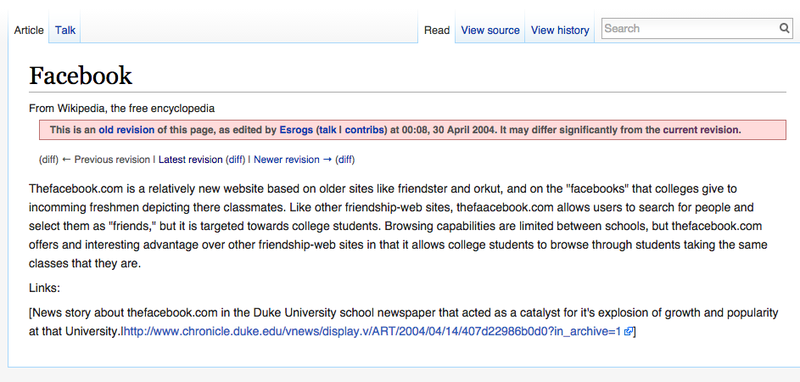The width and height of the screenshot is (800, 382).
Task: Open the View source tab
Action: pyautogui.click(x=490, y=30)
